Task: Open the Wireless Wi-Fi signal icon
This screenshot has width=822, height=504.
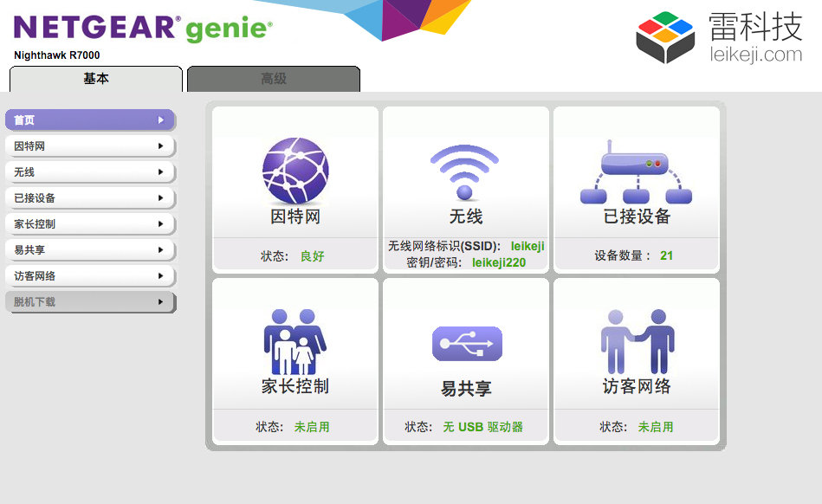Action: click(x=465, y=172)
